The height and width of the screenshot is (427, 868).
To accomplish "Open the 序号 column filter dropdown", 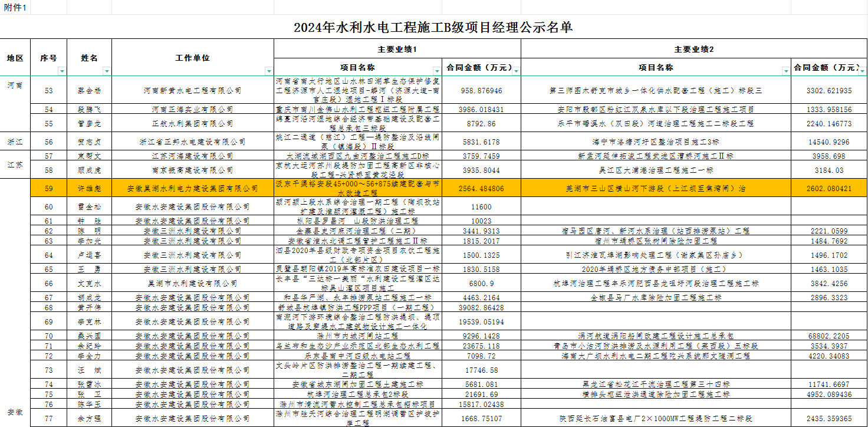I will 62,71.
